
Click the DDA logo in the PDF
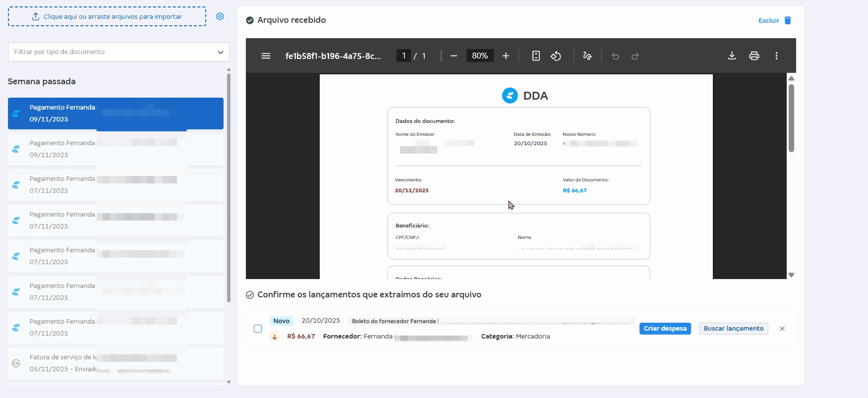pyautogui.click(x=510, y=95)
